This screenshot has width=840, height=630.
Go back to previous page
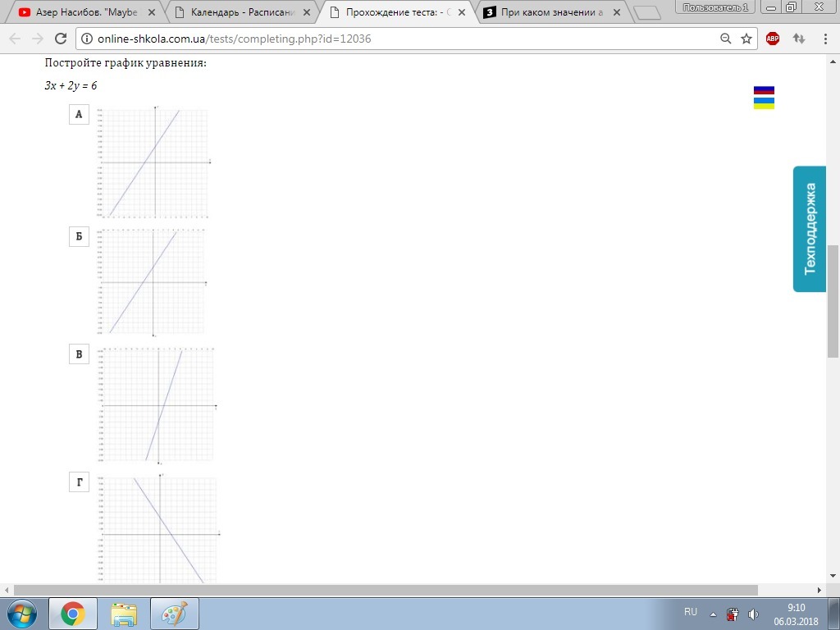pos(15,39)
